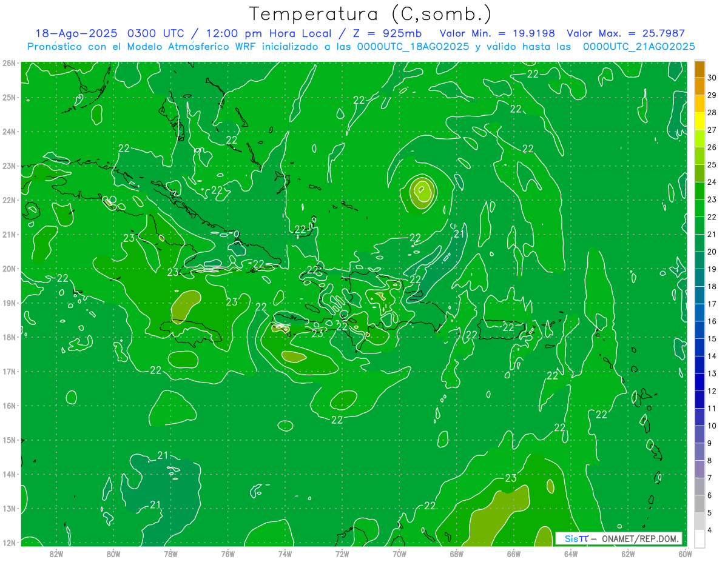Click the 26N latitude label

pyautogui.click(x=9, y=63)
